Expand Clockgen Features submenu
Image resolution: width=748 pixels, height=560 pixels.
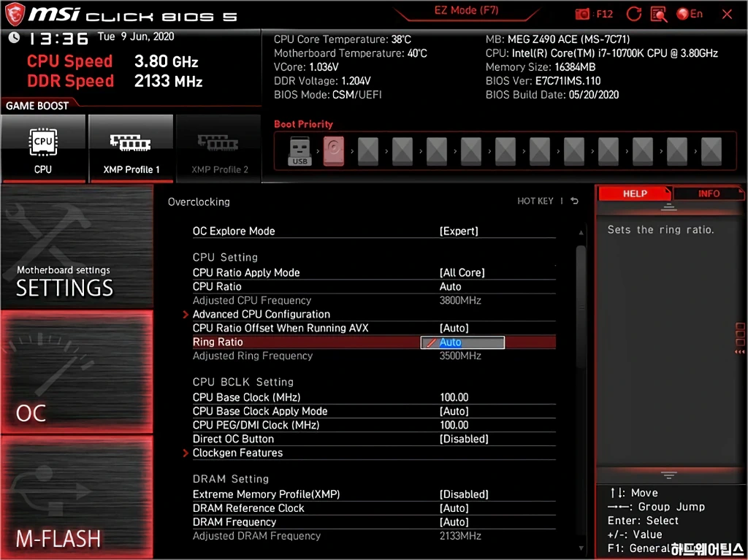click(237, 452)
